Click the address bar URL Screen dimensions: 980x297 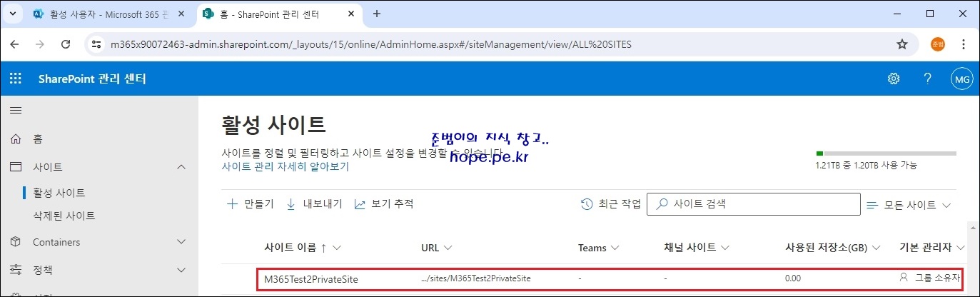(x=370, y=44)
